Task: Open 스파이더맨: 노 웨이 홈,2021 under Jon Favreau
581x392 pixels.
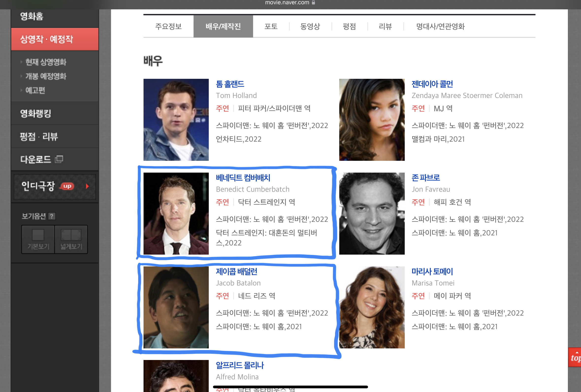Action: click(x=454, y=233)
